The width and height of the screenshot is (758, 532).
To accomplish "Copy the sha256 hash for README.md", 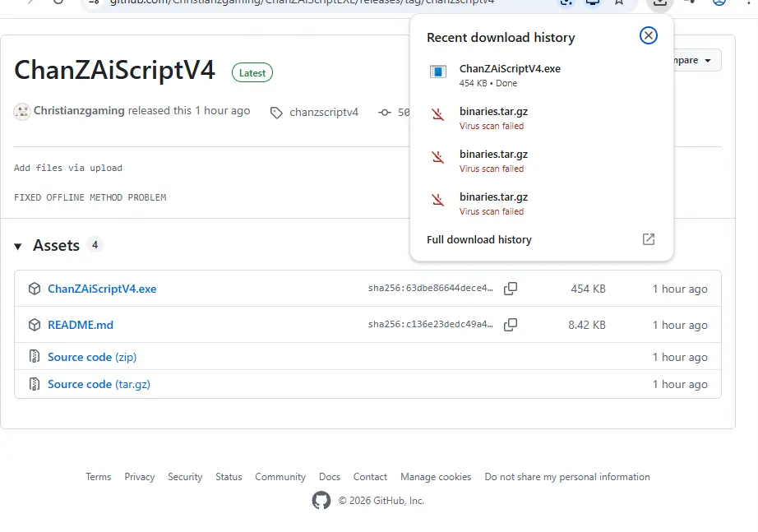I will point(511,325).
